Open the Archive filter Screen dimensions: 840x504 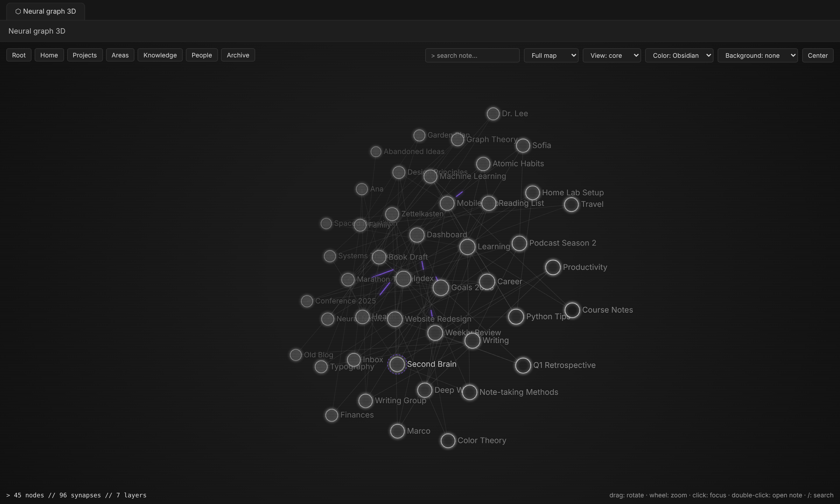click(x=238, y=55)
